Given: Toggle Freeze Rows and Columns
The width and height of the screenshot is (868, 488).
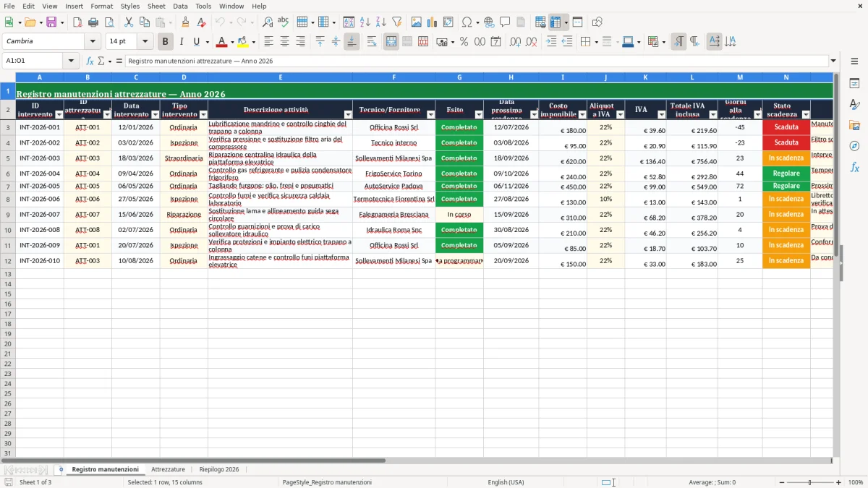Looking at the screenshot, I should pos(556,22).
